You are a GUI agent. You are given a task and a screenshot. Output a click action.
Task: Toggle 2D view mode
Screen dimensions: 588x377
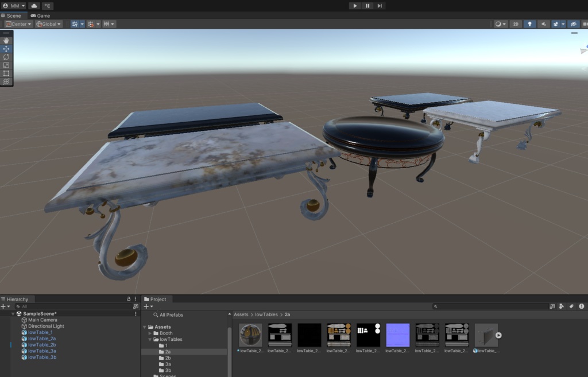pos(516,24)
